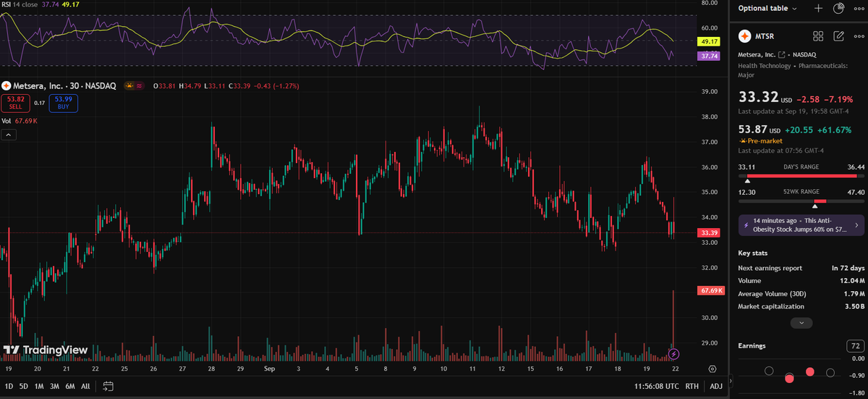Click the Vol 67.69K indicator legend
Image resolution: width=868 pixels, height=399 pixels.
click(x=19, y=121)
